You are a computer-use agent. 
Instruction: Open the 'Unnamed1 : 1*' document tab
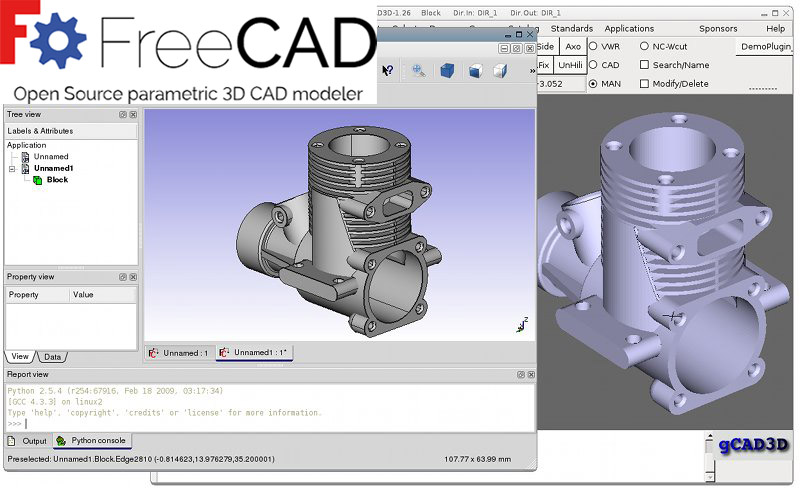(x=254, y=352)
